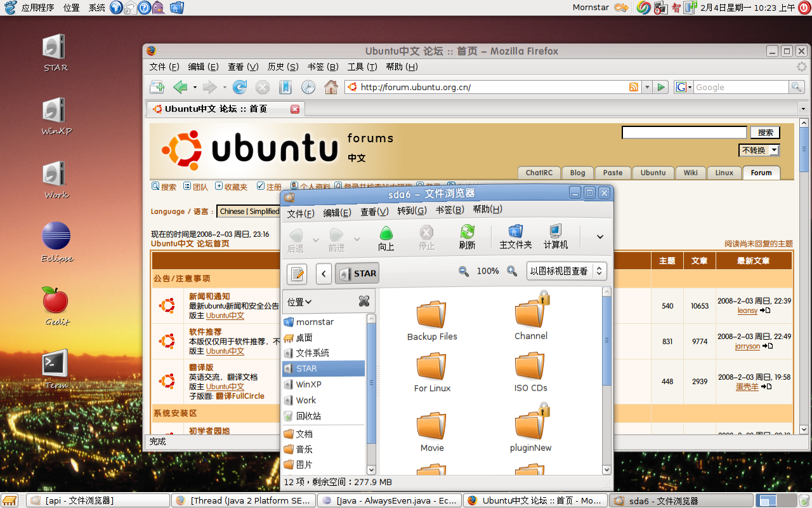Screen dimensions: 812x508
Task: Open the 应用程序 Applications menu
Action: (x=37, y=8)
